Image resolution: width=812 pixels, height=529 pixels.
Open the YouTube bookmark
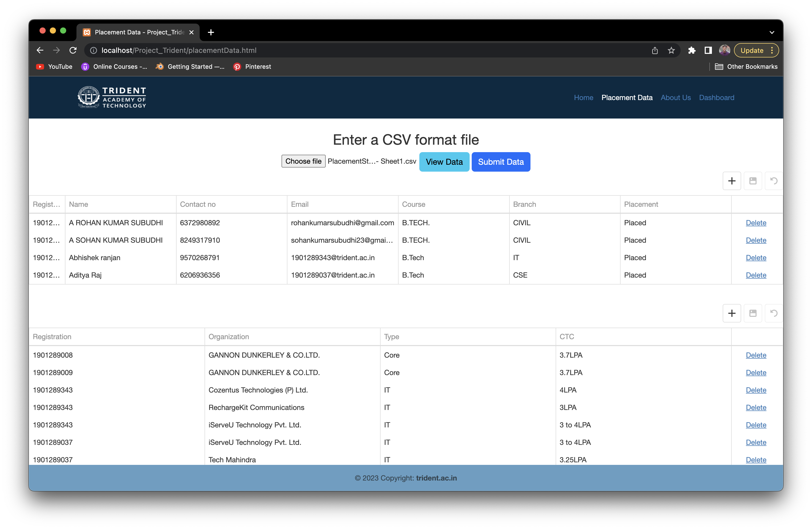[x=54, y=66]
